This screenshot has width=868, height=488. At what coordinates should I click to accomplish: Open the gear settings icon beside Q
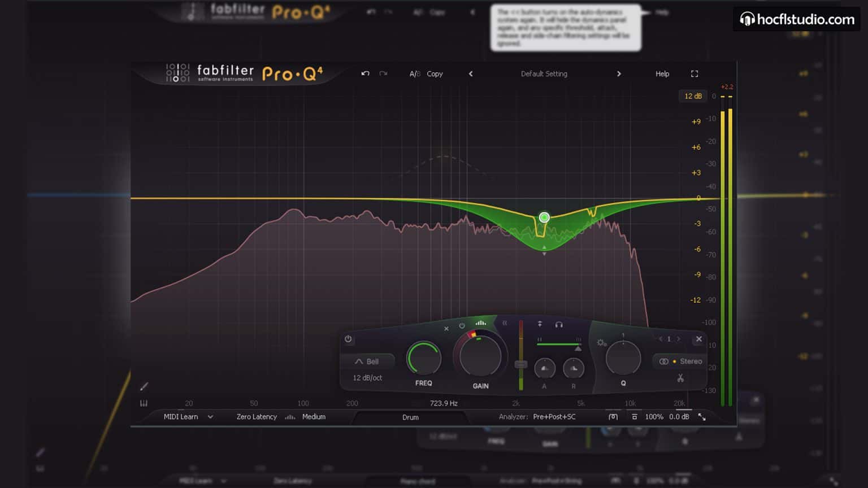(x=601, y=342)
